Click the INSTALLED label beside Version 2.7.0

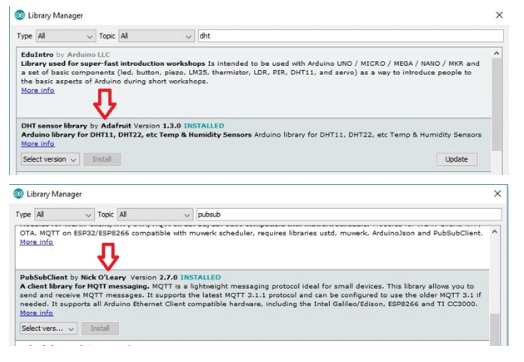[x=201, y=277]
